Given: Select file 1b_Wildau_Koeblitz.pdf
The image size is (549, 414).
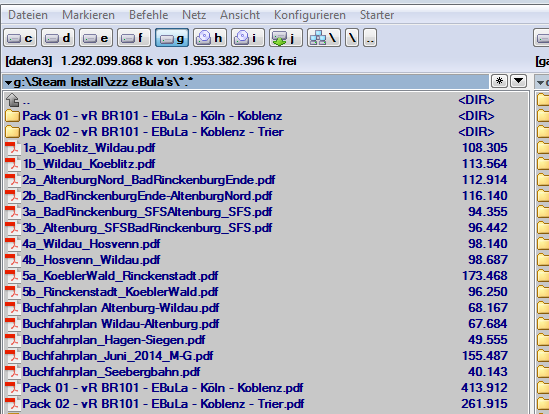Looking at the screenshot, I should 89,164.
